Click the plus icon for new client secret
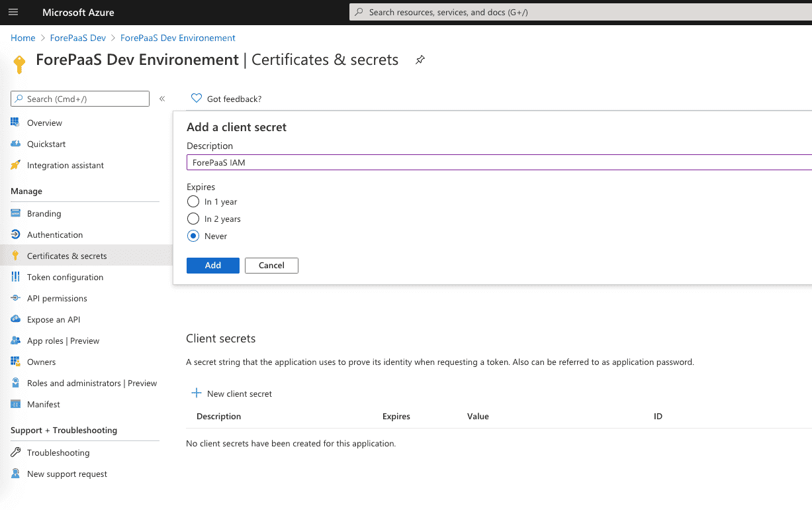 [196, 393]
